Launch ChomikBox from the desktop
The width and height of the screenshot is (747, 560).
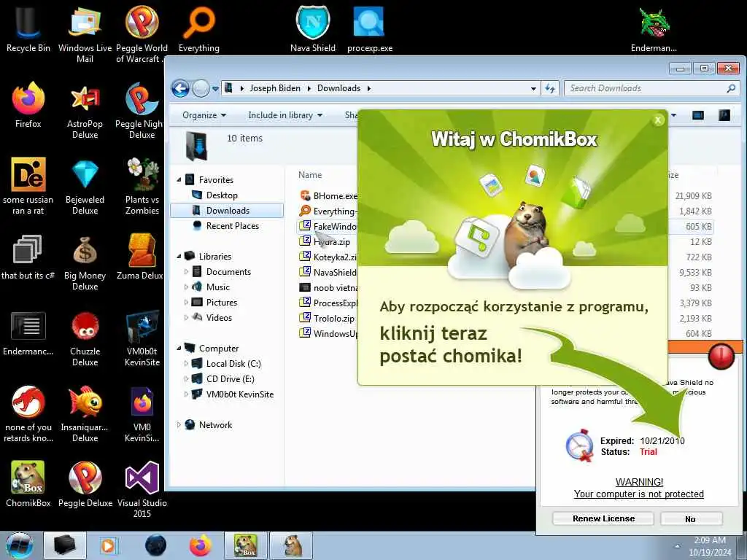(x=28, y=484)
